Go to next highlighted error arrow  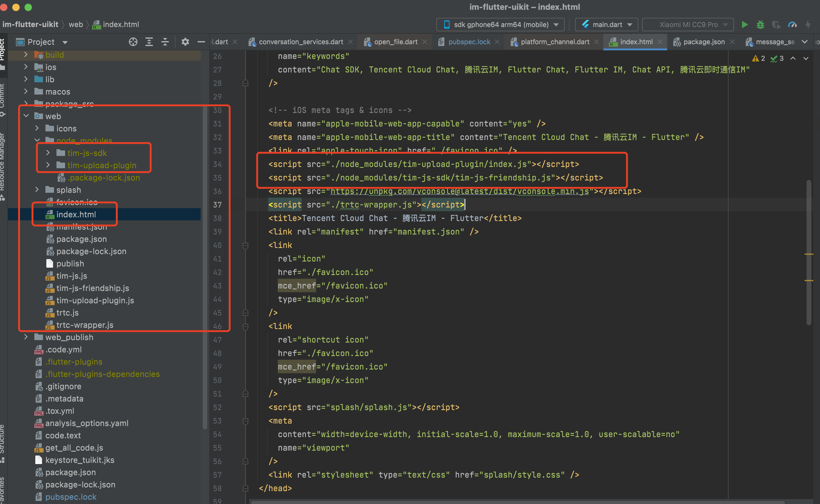click(x=806, y=59)
